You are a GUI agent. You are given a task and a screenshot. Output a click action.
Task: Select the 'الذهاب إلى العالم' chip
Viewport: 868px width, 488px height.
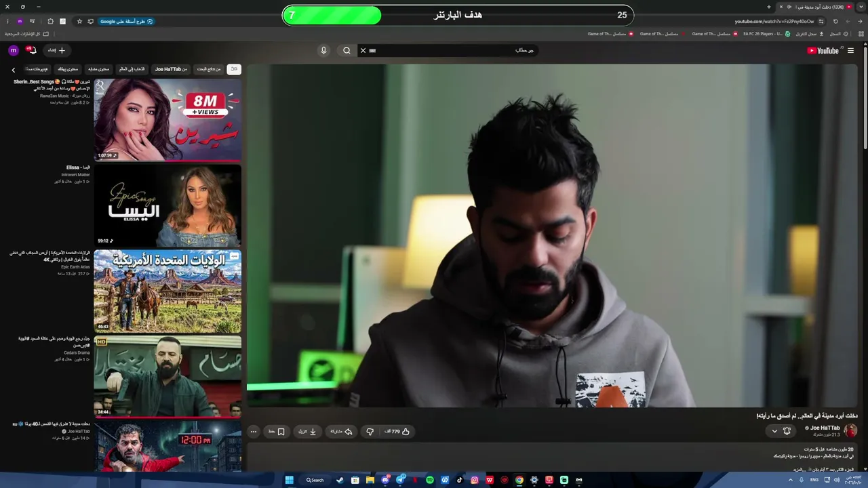[x=132, y=69]
